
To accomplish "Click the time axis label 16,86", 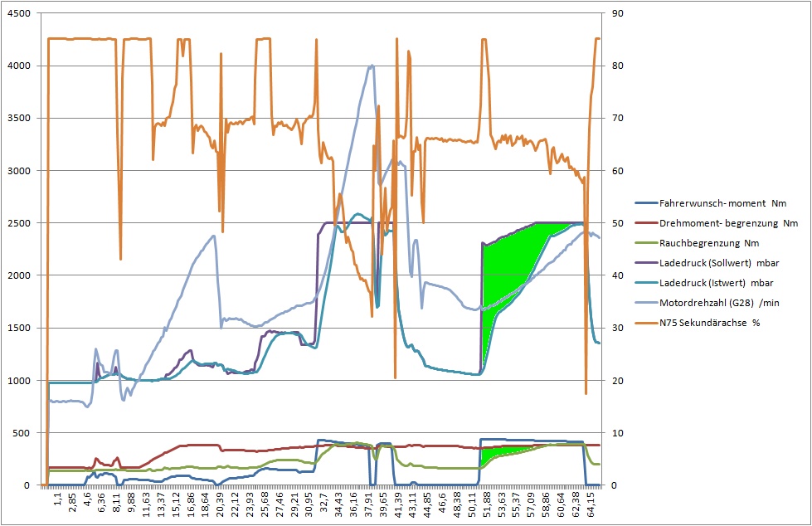I will [x=191, y=504].
